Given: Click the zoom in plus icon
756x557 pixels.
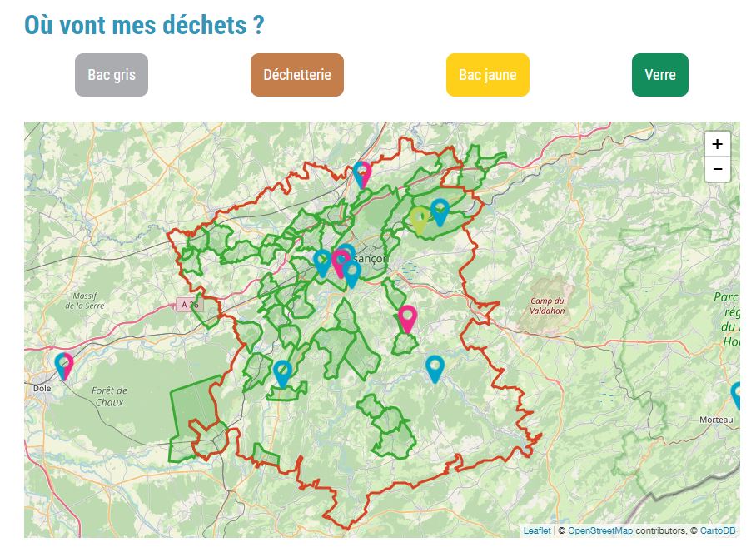Looking at the screenshot, I should pyautogui.click(x=716, y=145).
